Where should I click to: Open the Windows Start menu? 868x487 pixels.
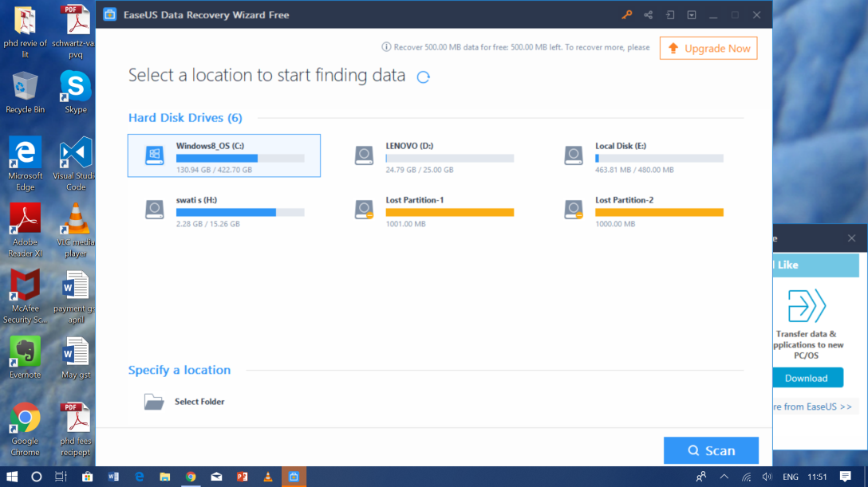(x=12, y=477)
